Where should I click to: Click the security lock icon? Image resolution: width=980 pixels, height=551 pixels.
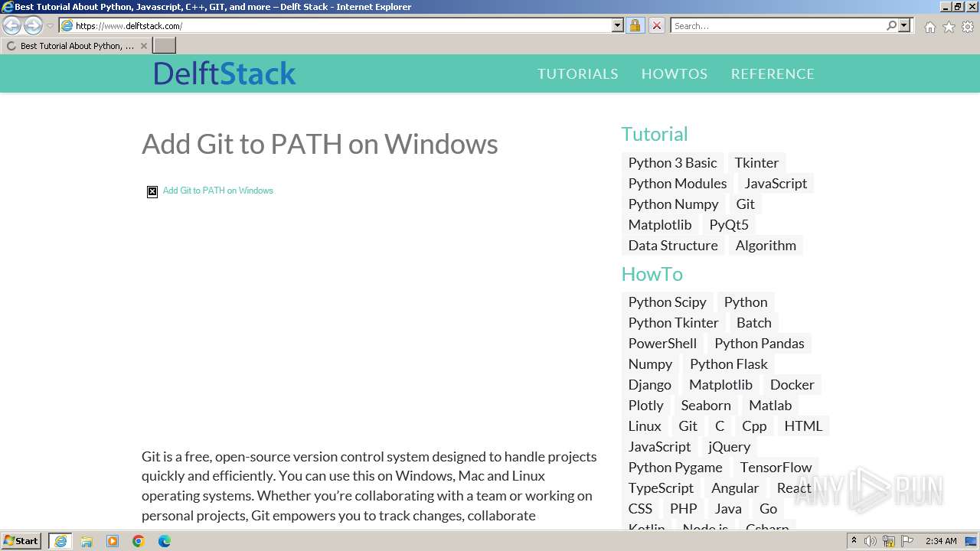635,26
